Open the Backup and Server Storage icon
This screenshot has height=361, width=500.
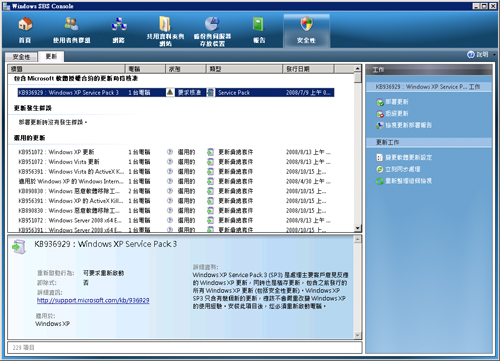(x=212, y=23)
